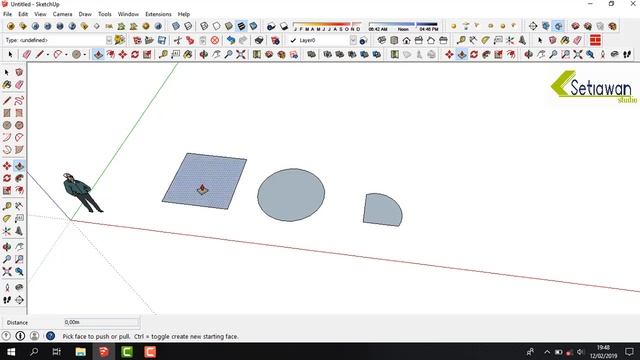Click the New file icon in Standard toolbar
Viewport: 640px width, 360px height.
tap(137, 40)
